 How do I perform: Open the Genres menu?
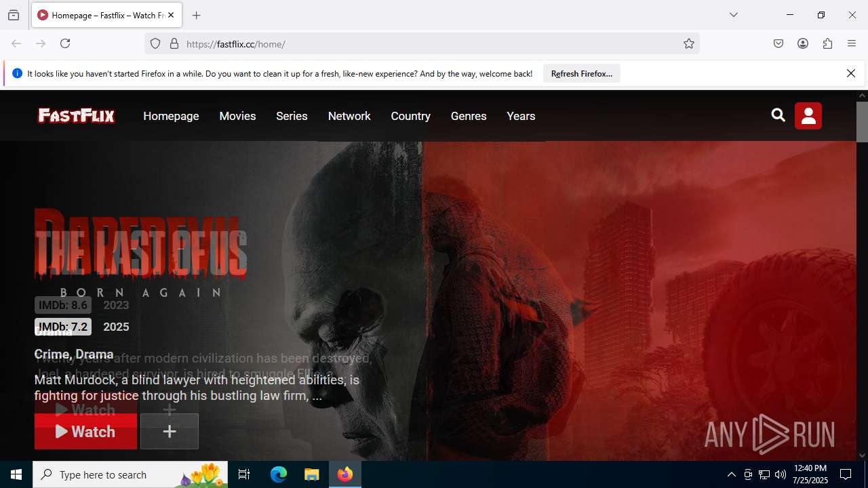click(469, 116)
